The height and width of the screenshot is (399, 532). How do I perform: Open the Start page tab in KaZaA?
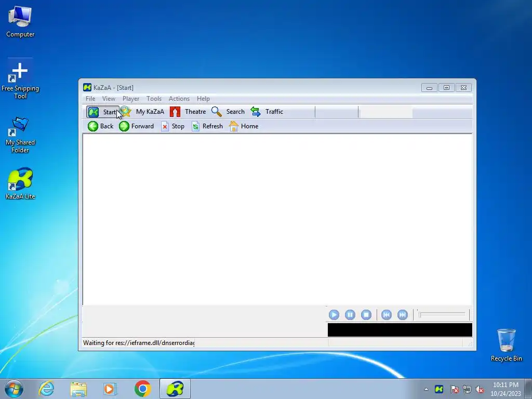(102, 112)
